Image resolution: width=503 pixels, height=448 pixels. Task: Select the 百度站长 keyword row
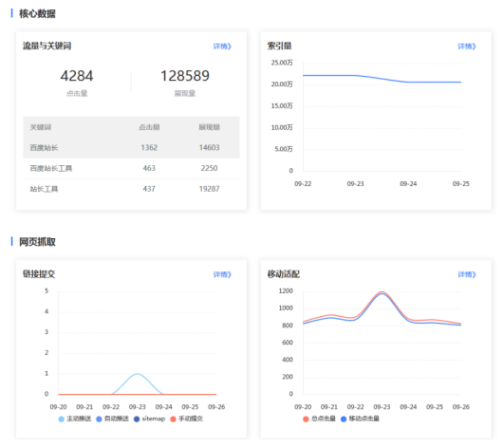point(131,148)
